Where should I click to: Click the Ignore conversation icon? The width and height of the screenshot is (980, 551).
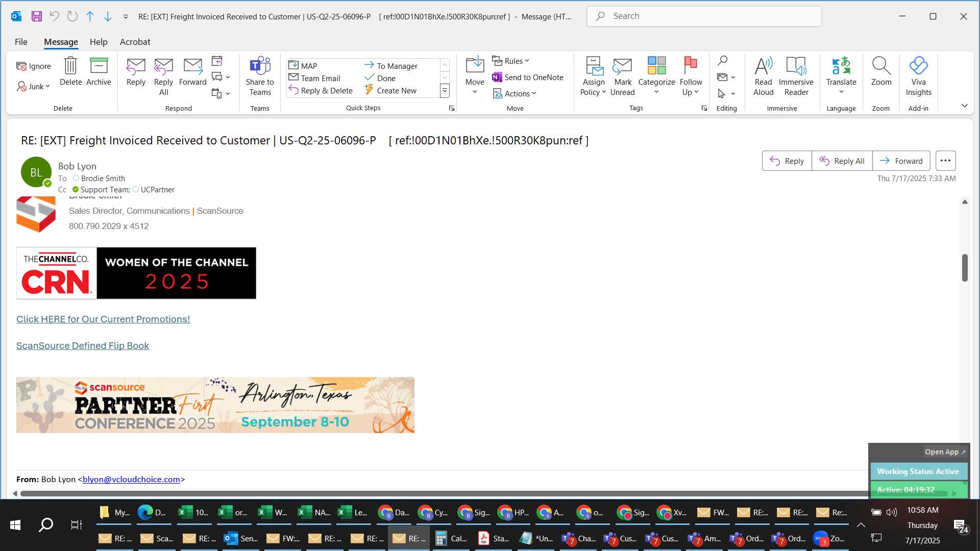click(x=34, y=66)
